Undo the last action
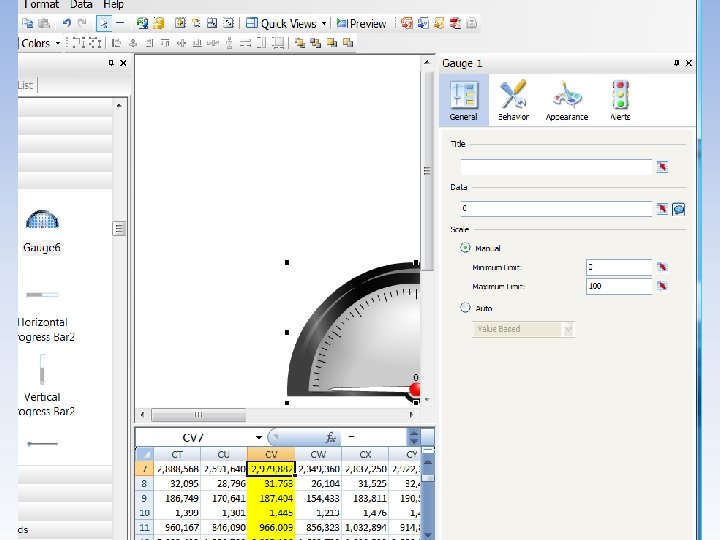This screenshot has width=720, height=540. 67,23
